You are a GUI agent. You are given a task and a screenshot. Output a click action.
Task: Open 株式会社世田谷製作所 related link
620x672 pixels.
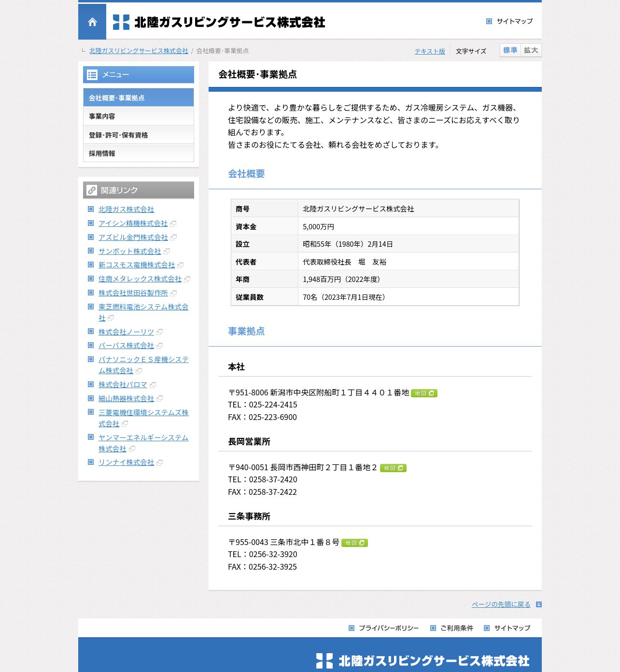133,293
